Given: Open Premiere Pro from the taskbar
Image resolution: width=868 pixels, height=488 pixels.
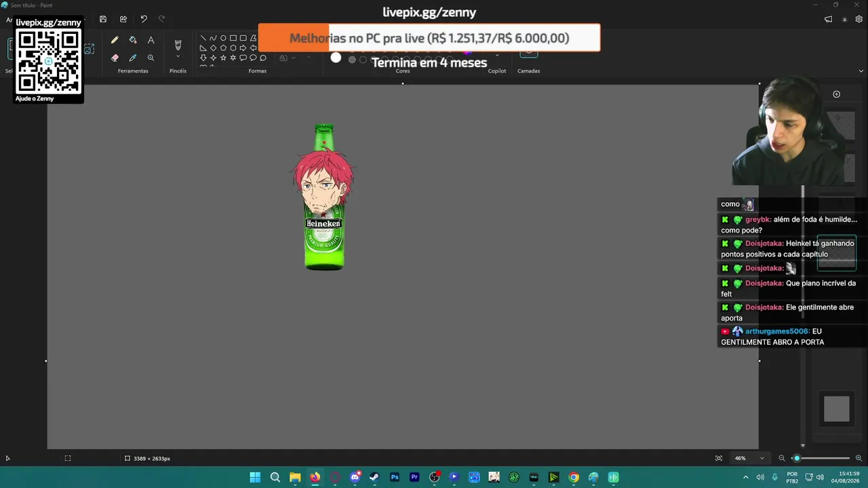Looking at the screenshot, I should [414, 477].
